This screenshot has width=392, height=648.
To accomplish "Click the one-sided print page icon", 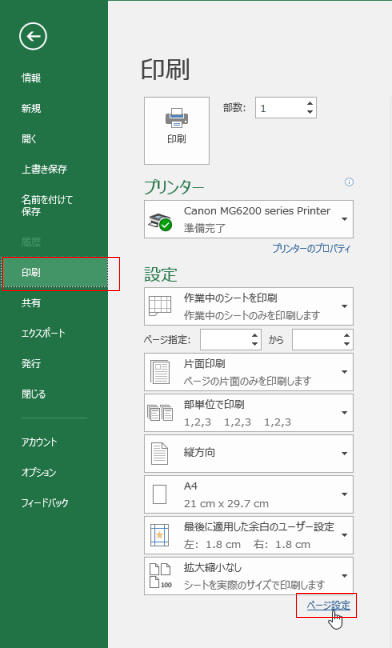I will [x=160, y=372].
